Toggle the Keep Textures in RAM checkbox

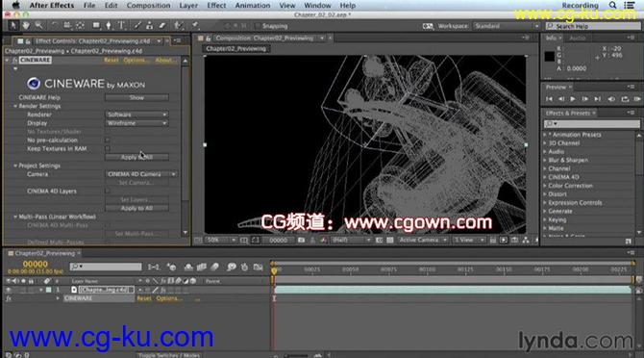point(108,148)
